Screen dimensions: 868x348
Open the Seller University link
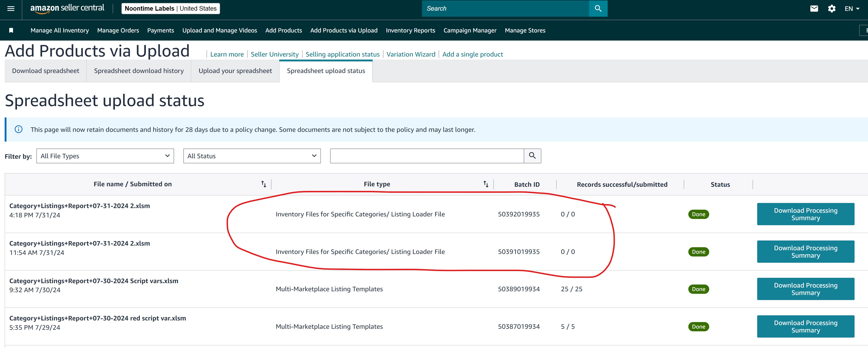(275, 54)
